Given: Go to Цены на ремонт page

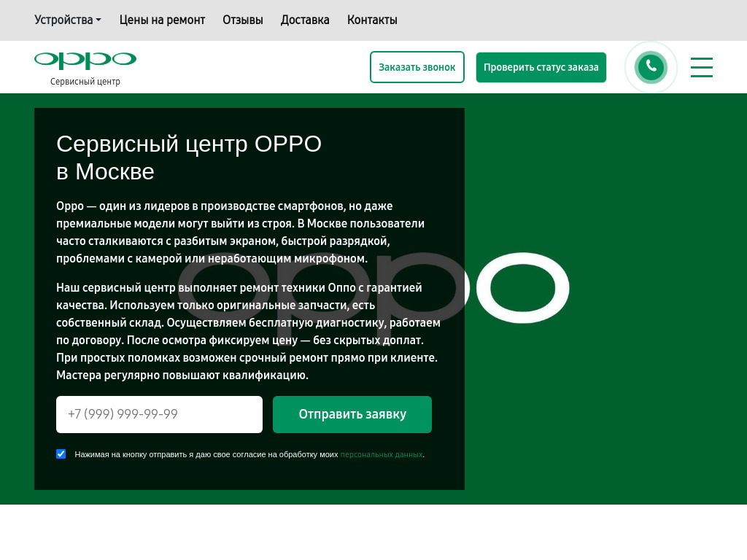Looking at the screenshot, I should [x=162, y=20].
